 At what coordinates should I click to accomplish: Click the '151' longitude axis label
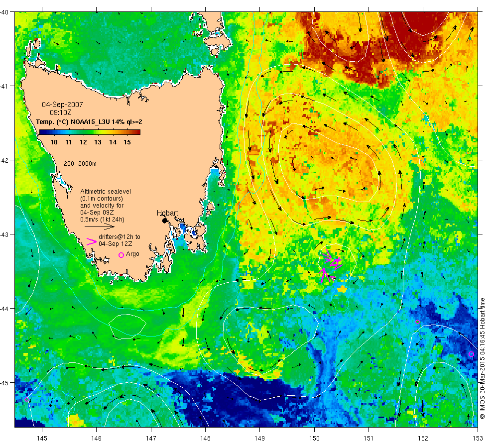pos(368,439)
